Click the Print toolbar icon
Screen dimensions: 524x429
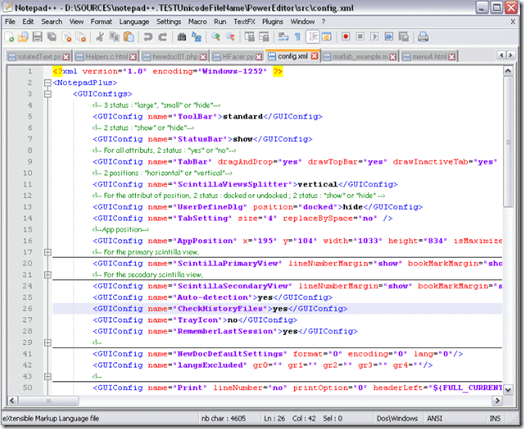[423, 36]
